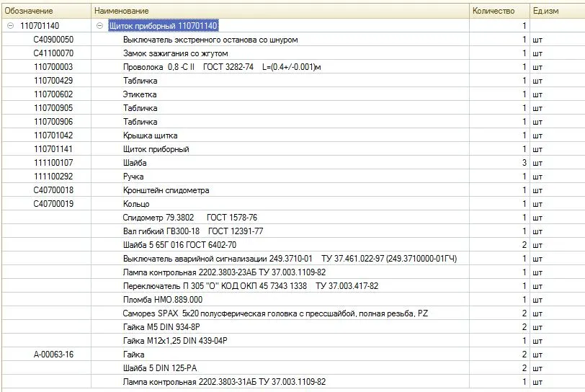Select the Этикетка name cell
The width and height of the screenshot is (585, 392).
(140, 94)
